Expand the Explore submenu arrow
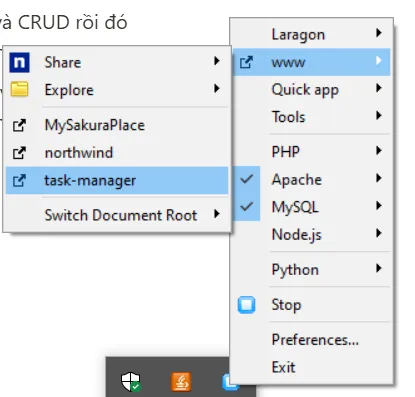 [217, 88]
